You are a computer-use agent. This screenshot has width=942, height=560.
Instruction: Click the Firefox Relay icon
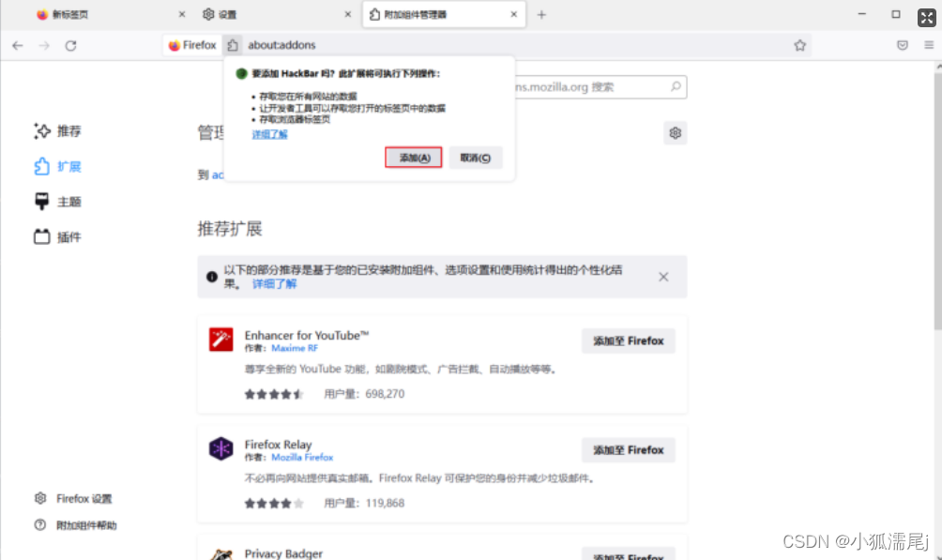(221, 448)
